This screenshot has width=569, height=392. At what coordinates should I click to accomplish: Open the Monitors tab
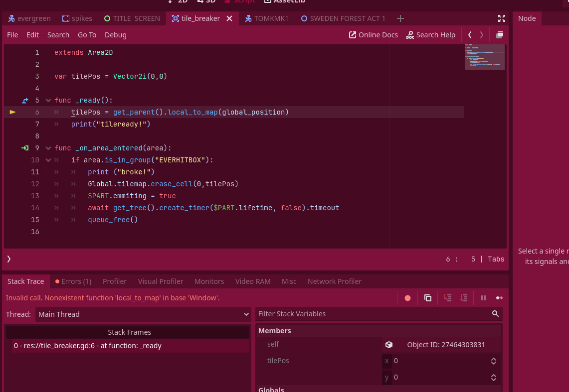pos(209,281)
